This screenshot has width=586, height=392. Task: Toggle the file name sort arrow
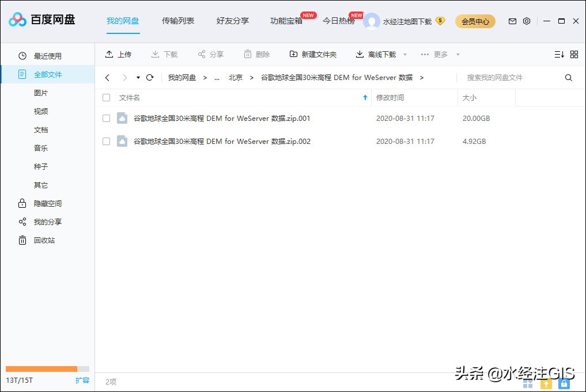pos(365,97)
